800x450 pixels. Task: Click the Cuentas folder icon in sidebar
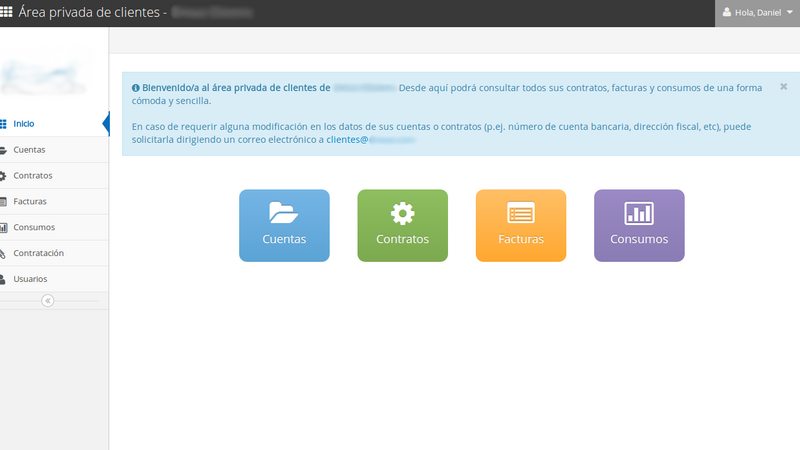(3, 150)
